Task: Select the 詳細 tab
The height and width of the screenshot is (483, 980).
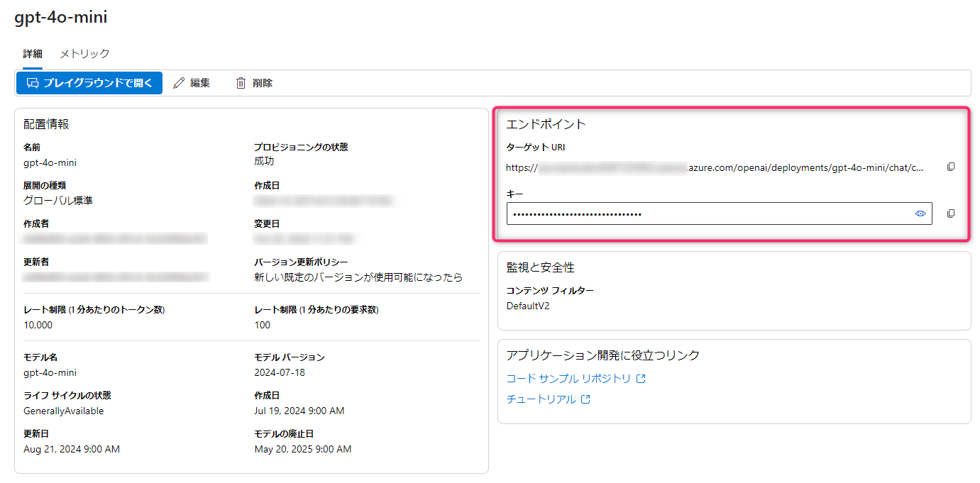Action: pyautogui.click(x=33, y=54)
